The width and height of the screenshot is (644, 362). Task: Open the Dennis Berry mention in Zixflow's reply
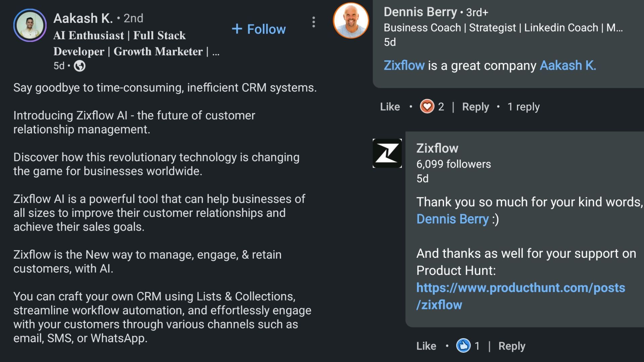[452, 219]
